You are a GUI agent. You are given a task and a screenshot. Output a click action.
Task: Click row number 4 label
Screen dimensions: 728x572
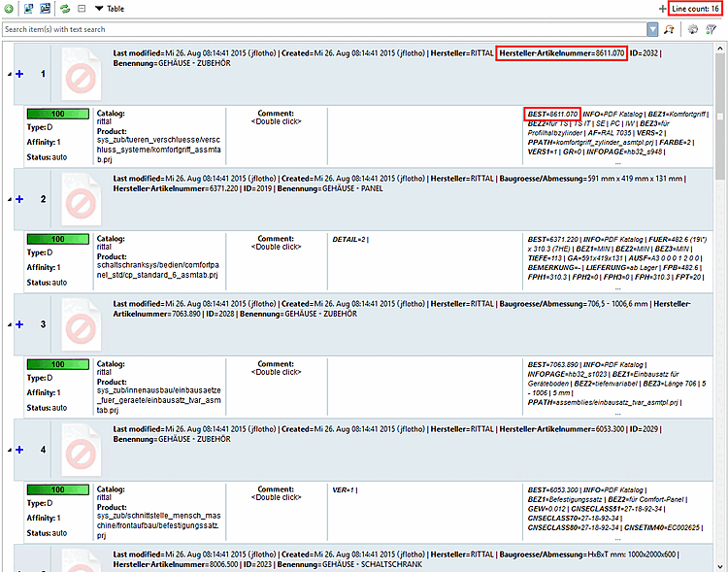coord(43,450)
